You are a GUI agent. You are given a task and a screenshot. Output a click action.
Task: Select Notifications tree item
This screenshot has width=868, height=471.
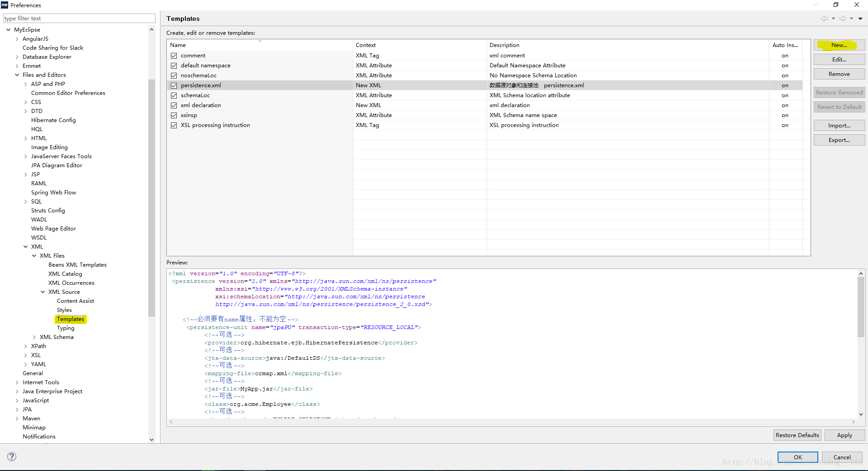[x=39, y=437]
